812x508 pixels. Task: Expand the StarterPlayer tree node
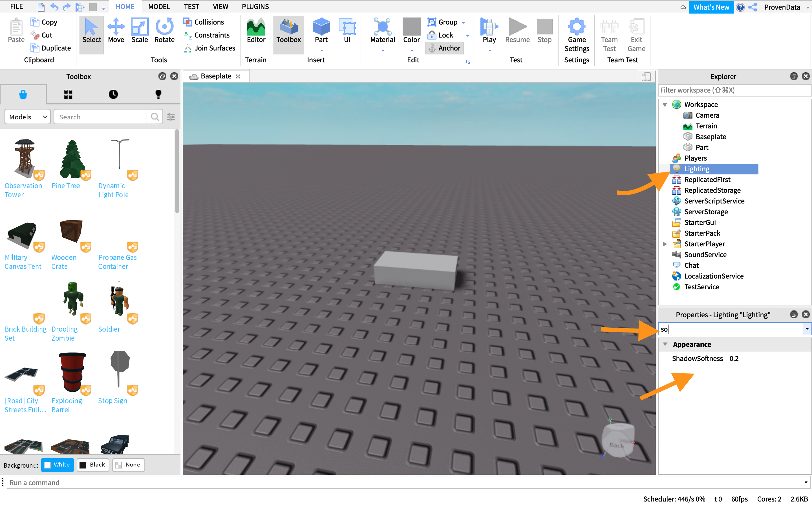[665, 244]
